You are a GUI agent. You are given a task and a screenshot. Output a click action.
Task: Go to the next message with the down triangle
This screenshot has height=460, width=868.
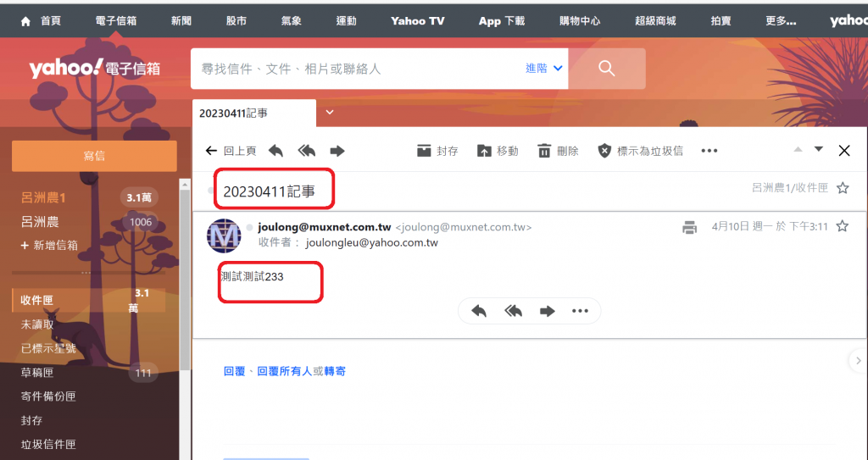(x=819, y=149)
